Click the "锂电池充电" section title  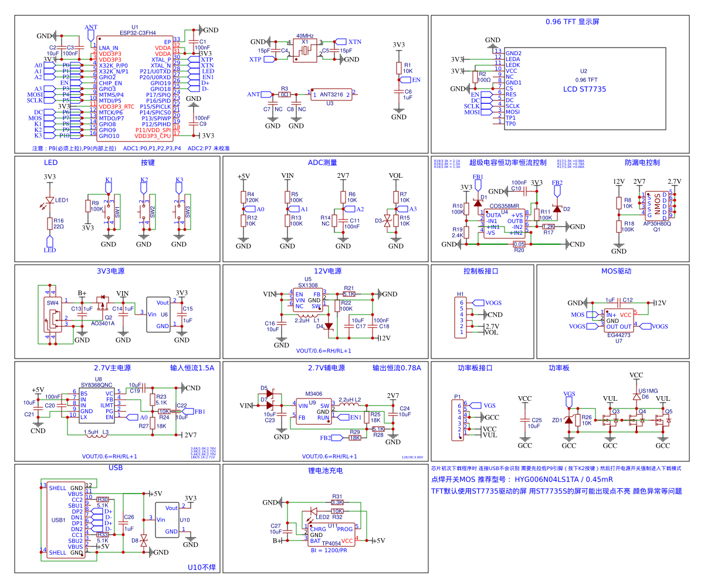point(326,471)
